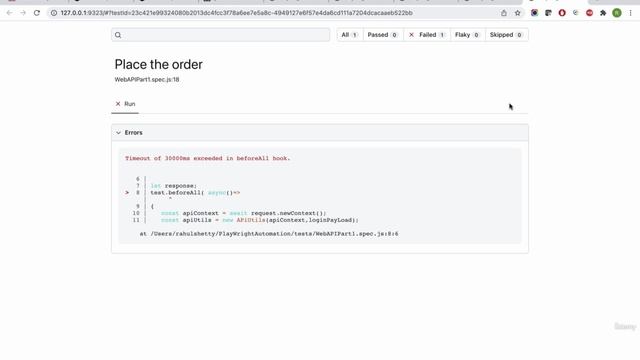Image resolution: width=640 pixels, height=360 pixels.
Task: Select the address bar URL field
Action: pyautogui.click(x=237, y=13)
